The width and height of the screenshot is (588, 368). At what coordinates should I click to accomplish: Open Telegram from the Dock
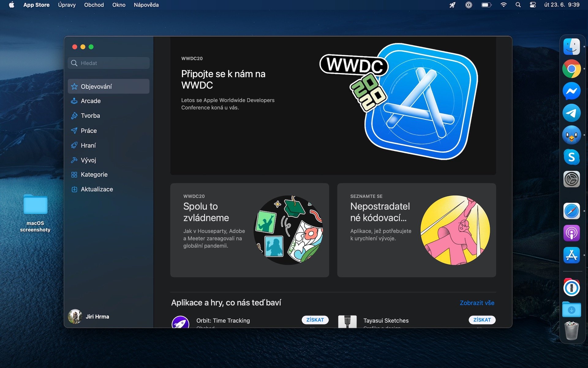571,113
